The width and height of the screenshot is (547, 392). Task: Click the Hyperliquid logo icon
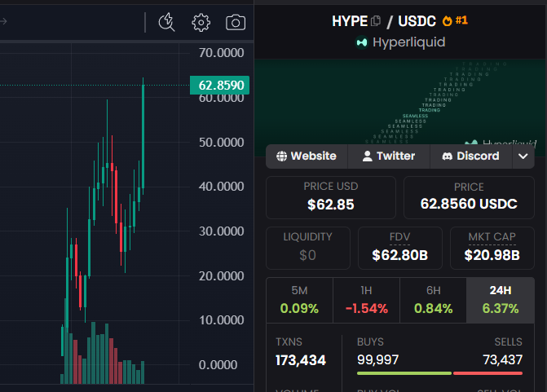point(362,42)
